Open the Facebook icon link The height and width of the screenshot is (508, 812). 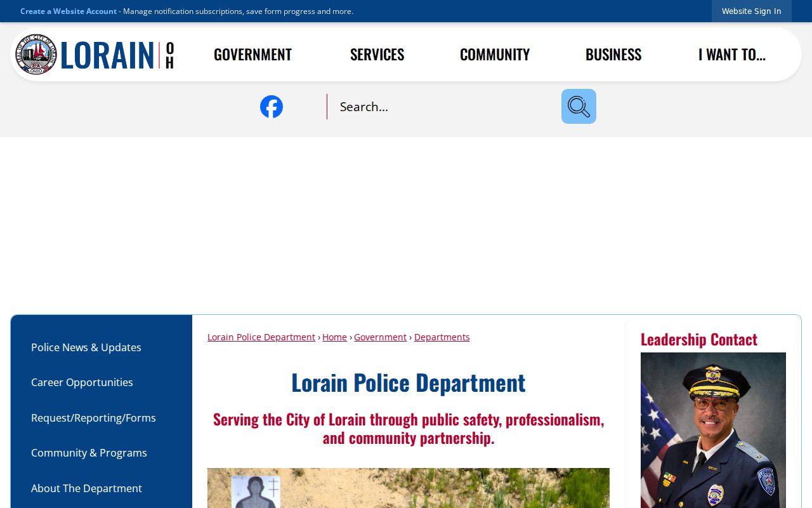pos(272,107)
